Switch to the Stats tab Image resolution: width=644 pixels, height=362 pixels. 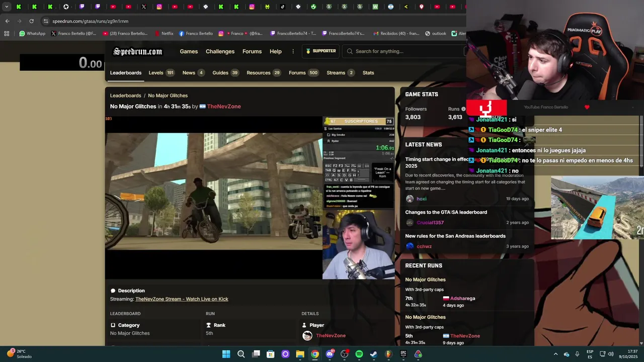368,73
